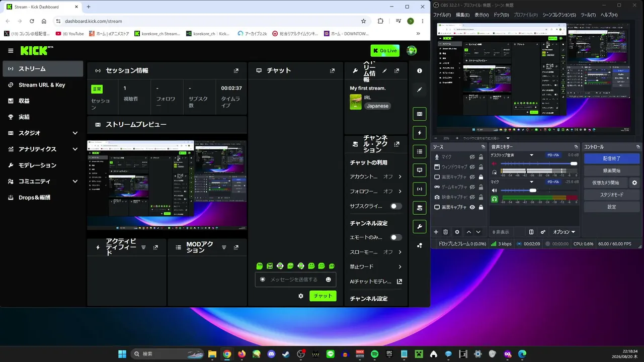Stop streaming with 配信終了 in OBS
The height and width of the screenshot is (362, 644).
[x=612, y=158]
